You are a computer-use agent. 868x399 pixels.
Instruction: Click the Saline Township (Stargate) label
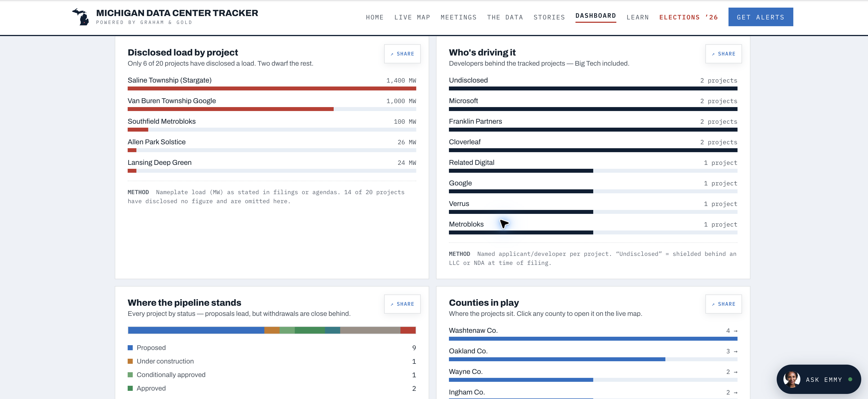[x=169, y=80]
